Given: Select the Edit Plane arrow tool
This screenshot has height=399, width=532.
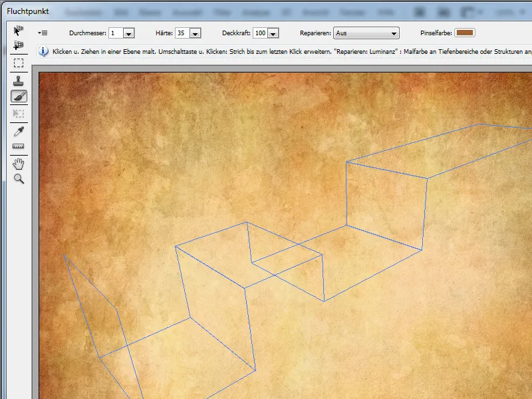Looking at the screenshot, I should (19, 31).
